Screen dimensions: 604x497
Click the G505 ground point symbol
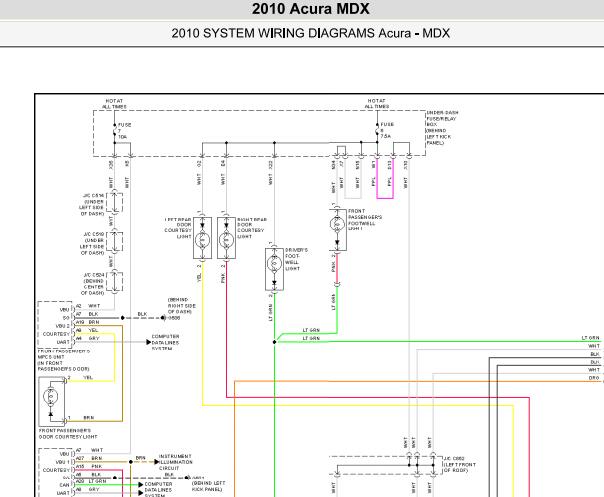(163, 318)
